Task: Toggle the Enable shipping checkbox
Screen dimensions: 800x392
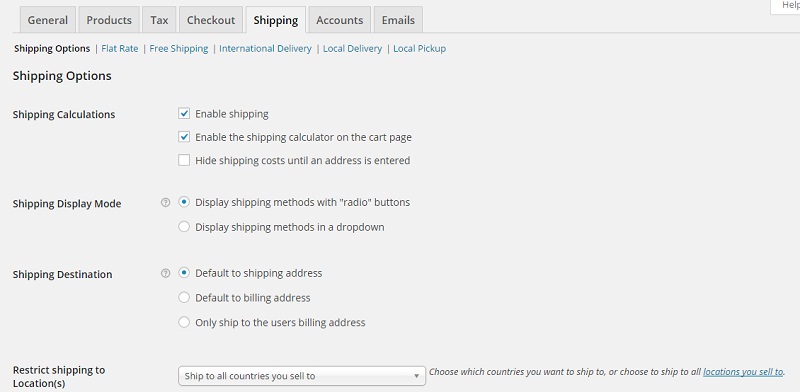Action: point(184,113)
